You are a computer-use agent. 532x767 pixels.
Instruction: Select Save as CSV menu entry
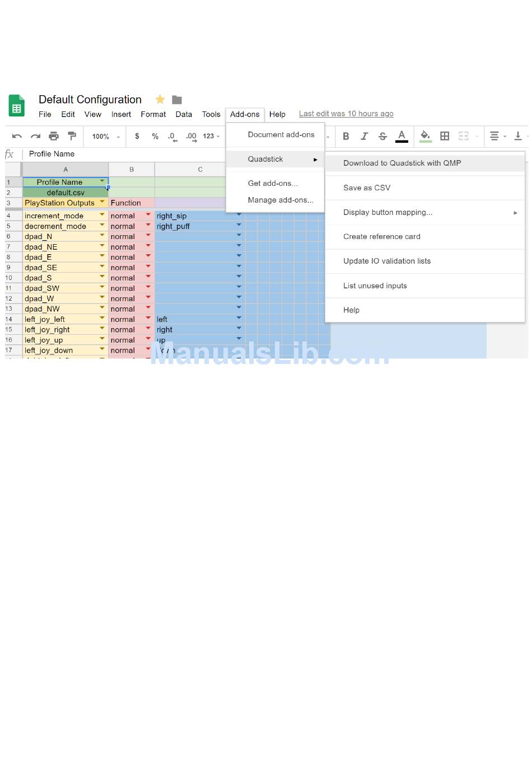[x=367, y=188]
